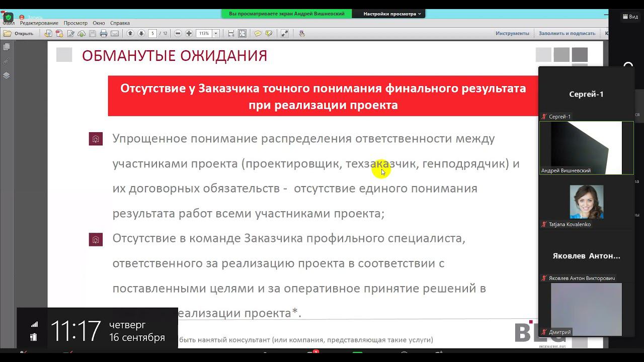Open the Справка menu

click(120, 23)
